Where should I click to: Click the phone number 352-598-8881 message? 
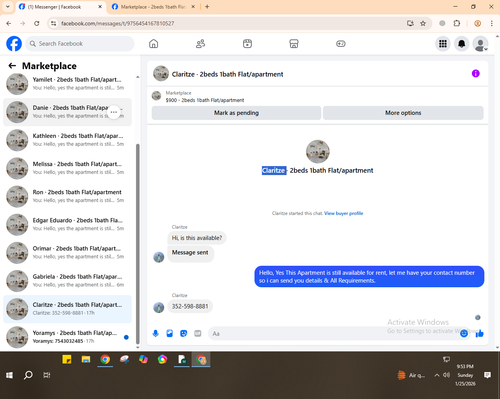(x=190, y=306)
